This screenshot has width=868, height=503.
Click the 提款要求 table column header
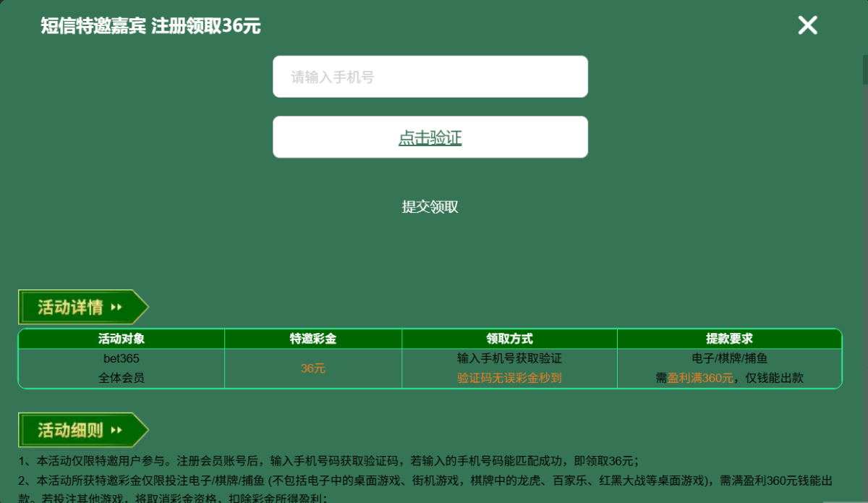point(729,339)
